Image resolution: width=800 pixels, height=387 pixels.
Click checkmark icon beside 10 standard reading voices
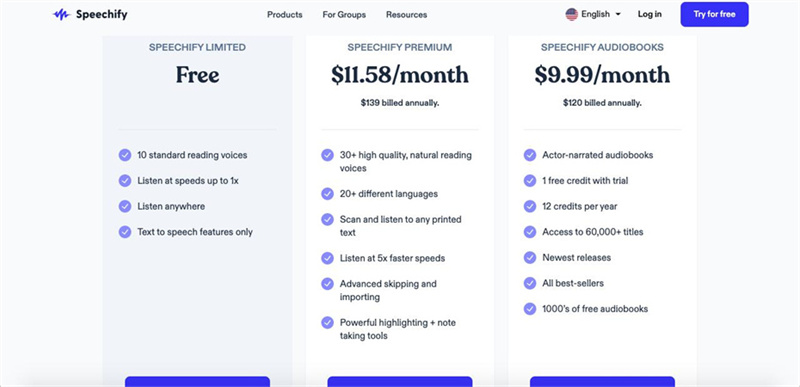[x=125, y=155]
